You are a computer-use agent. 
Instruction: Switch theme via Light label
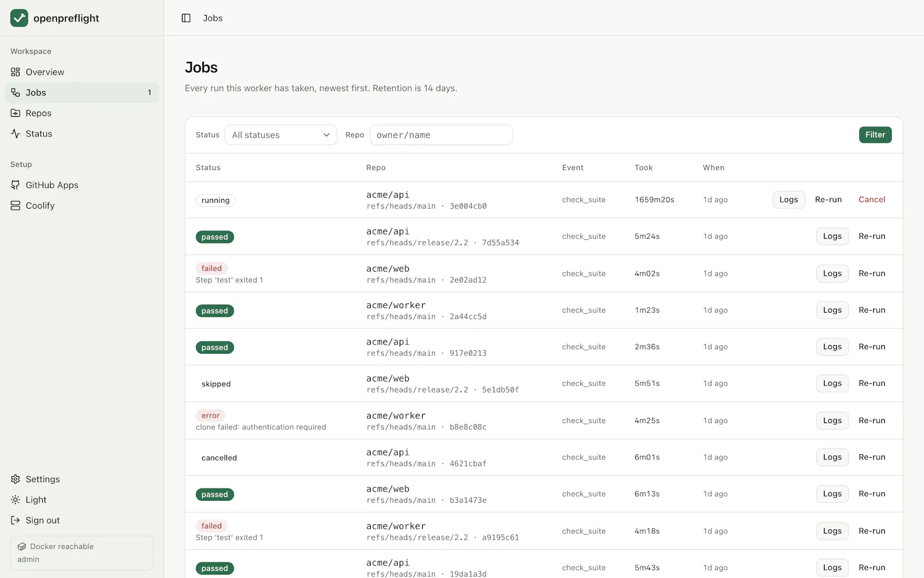click(x=36, y=500)
